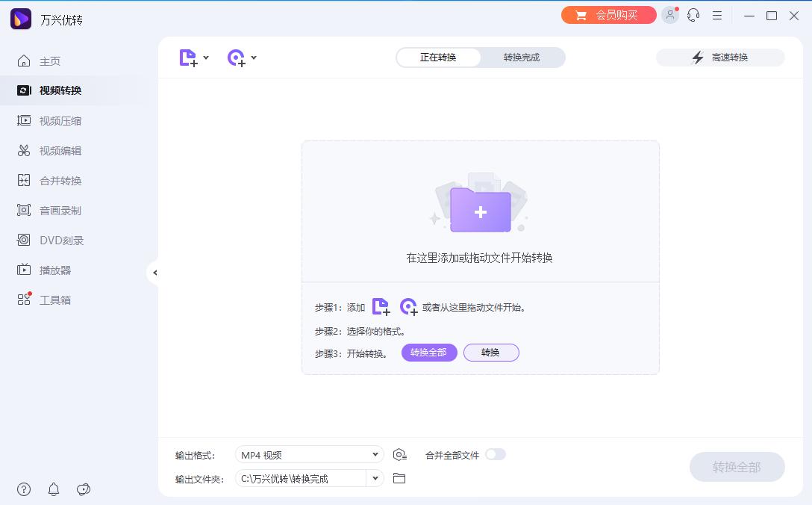This screenshot has height=505, width=812.
Task: Open customer support via headset icon
Action: tap(693, 15)
